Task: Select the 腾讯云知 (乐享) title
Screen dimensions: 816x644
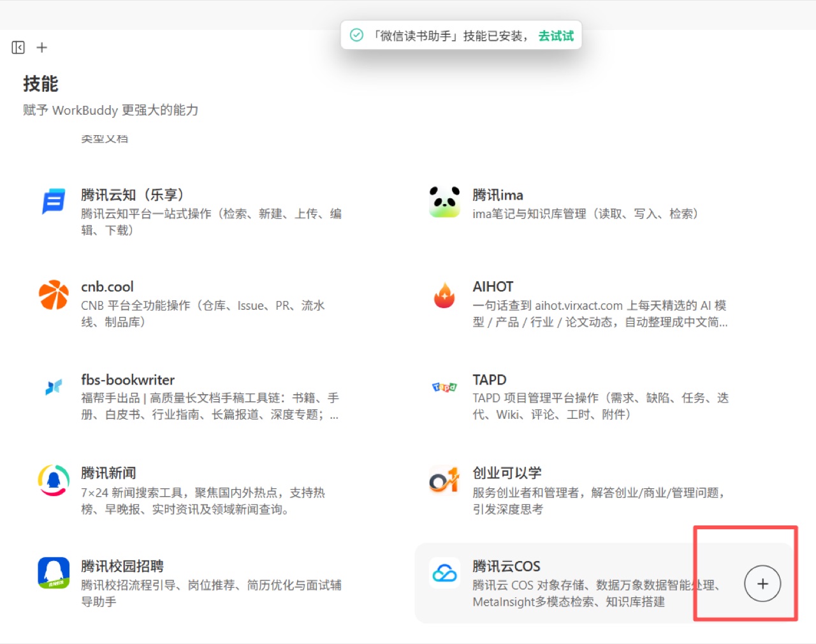Action: click(133, 194)
